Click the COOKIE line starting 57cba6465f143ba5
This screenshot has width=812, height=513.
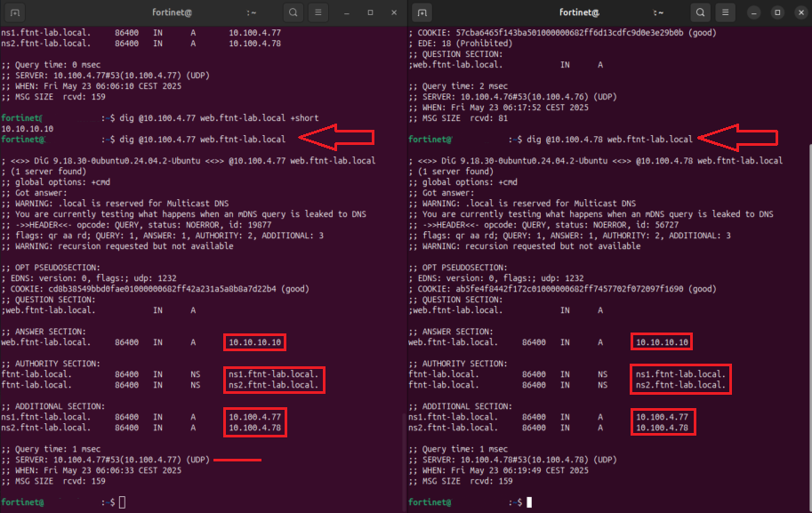pos(562,33)
